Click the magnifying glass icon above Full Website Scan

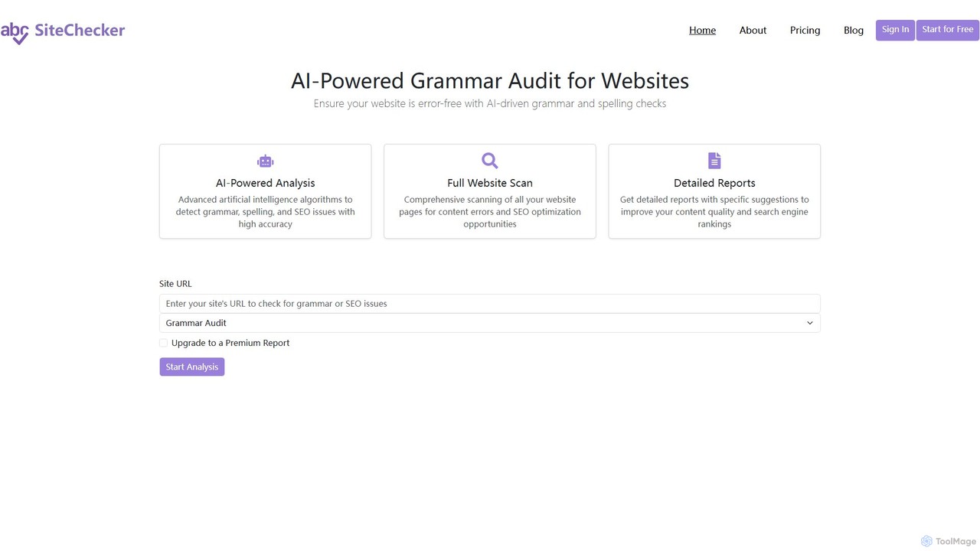(x=490, y=161)
